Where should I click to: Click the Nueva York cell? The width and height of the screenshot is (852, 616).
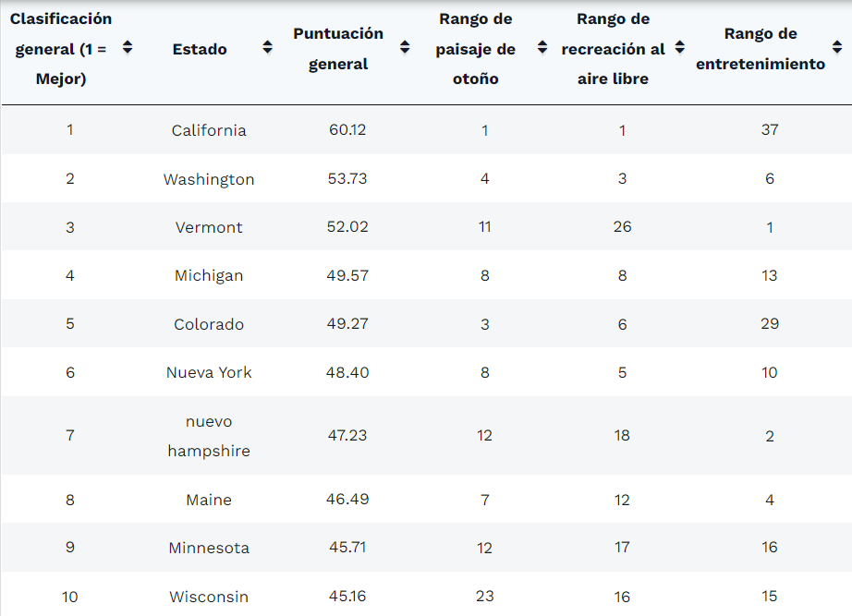(209, 372)
